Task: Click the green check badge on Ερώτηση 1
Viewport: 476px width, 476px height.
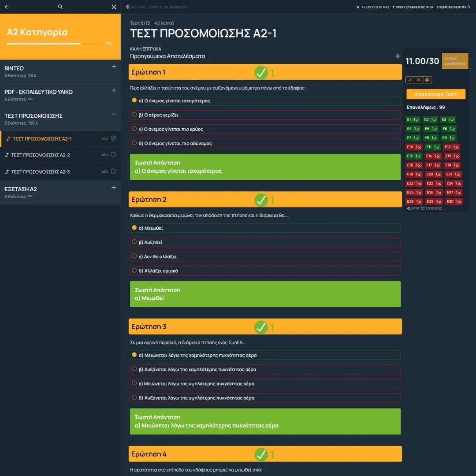Action: point(261,73)
